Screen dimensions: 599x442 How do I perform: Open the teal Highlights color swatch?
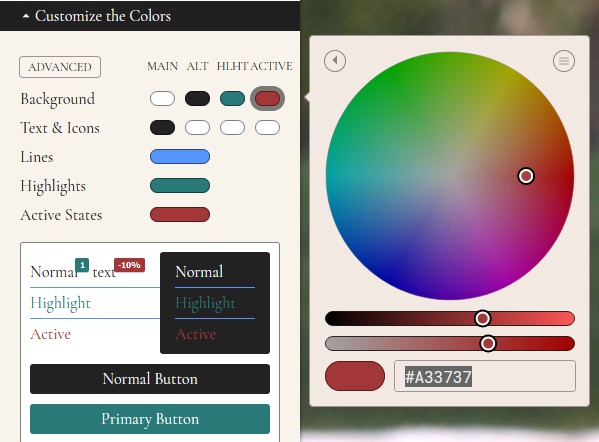(180, 186)
